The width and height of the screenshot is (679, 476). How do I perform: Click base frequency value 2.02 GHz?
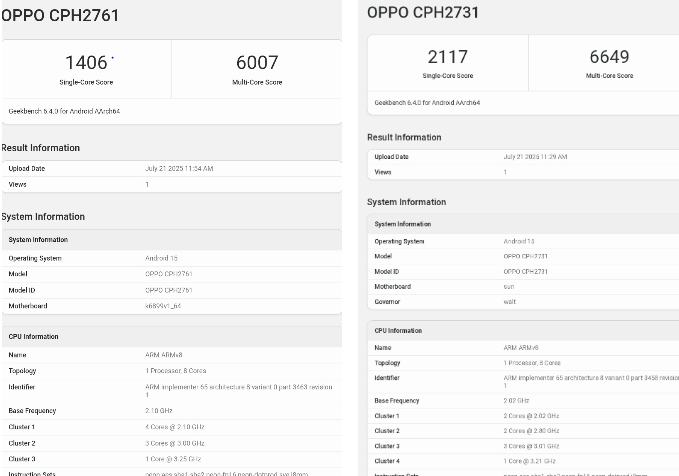516,401
